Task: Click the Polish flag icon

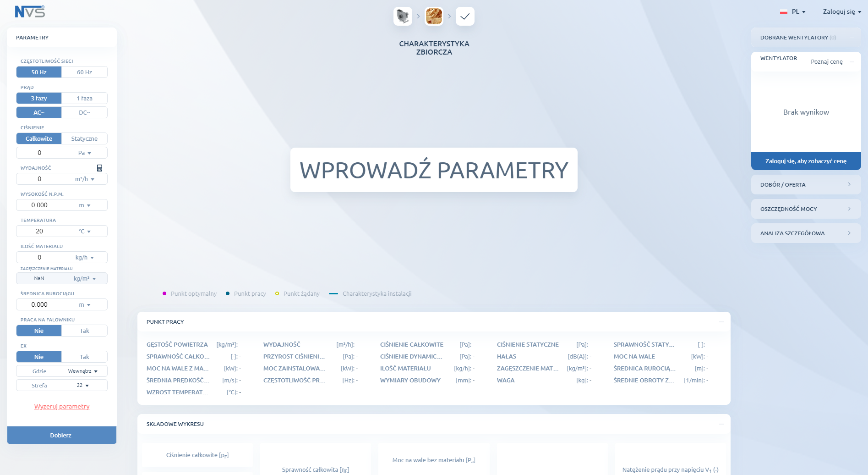Action: 784,12
